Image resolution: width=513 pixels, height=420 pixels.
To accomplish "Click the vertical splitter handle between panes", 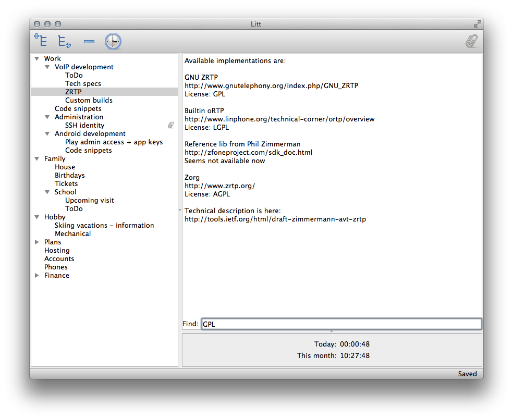I will pyautogui.click(x=180, y=209).
